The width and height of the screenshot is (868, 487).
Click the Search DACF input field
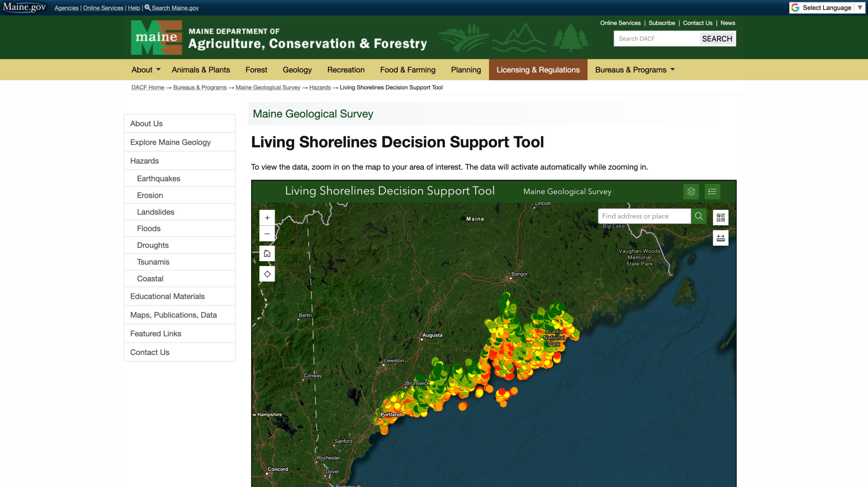(656, 39)
